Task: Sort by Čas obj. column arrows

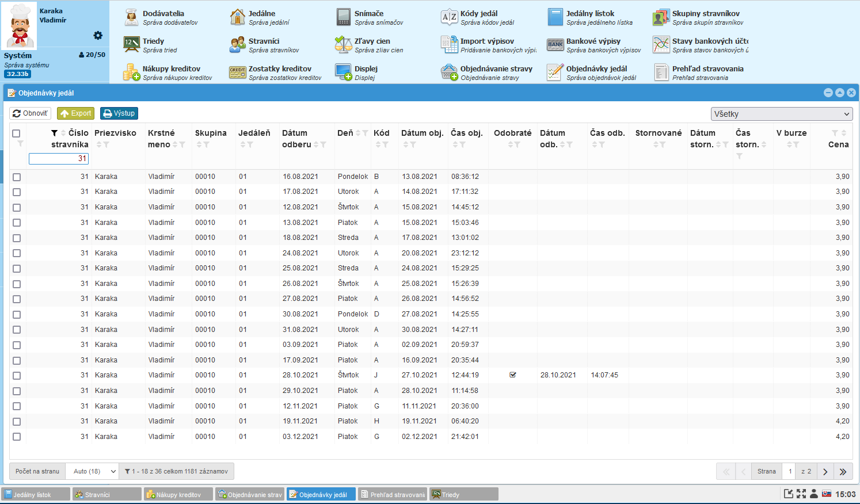Action: (x=454, y=145)
